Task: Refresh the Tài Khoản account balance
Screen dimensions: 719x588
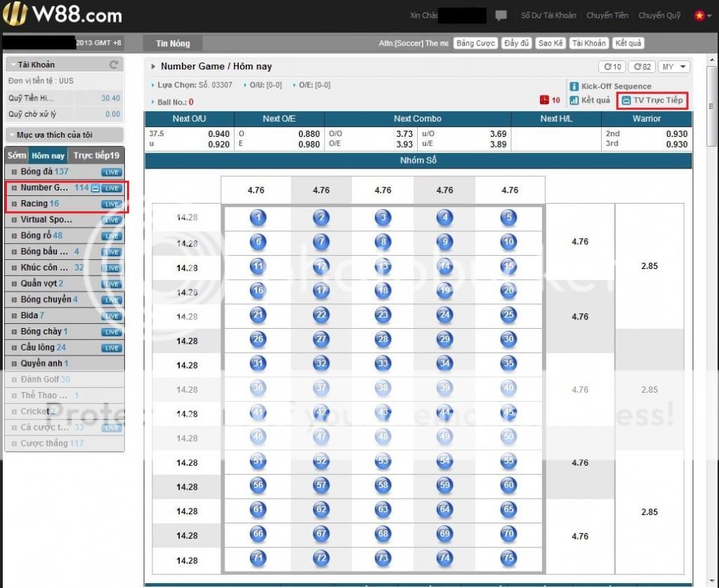Action: point(114,65)
